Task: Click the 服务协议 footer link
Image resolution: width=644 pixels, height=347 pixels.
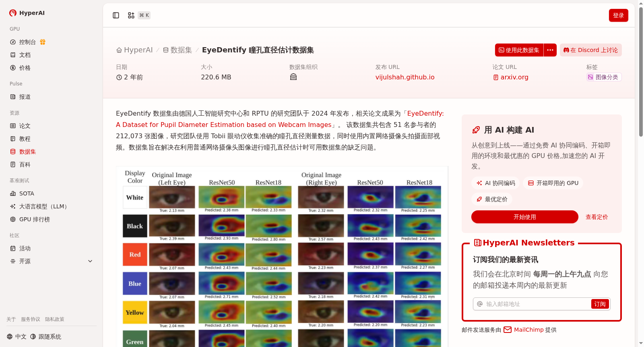Action: pyautogui.click(x=31, y=319)
